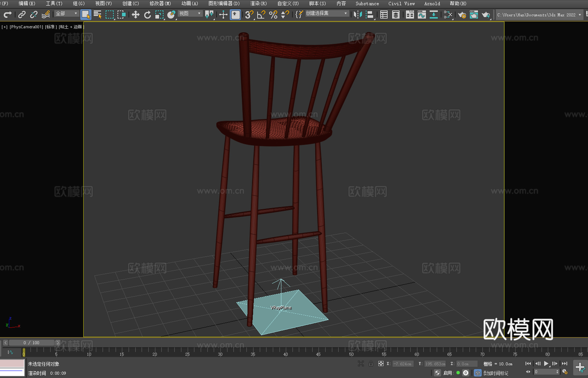Screen dimensions: 588x378
Task: Open the 粘土 + 边面 display menu
Action: click(71, 27)
